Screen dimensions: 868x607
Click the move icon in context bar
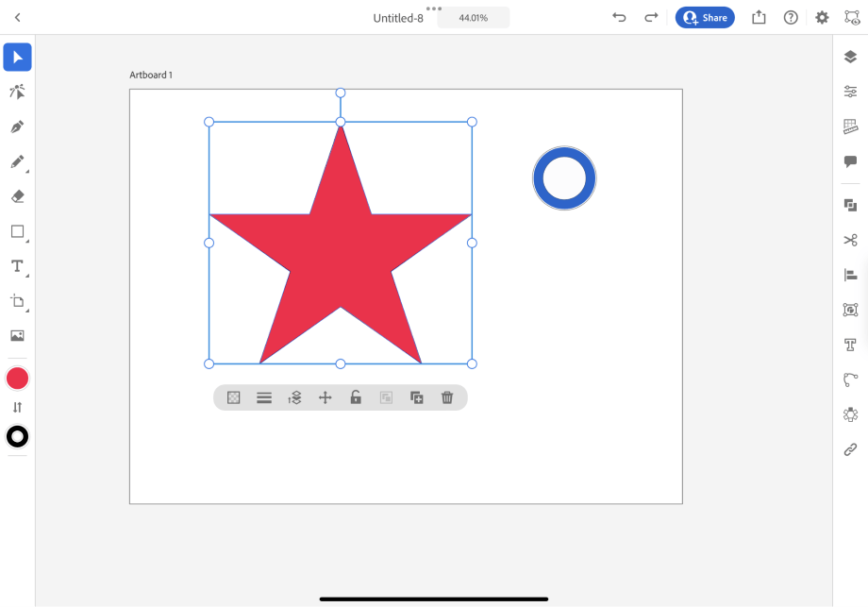click(325, 397)
